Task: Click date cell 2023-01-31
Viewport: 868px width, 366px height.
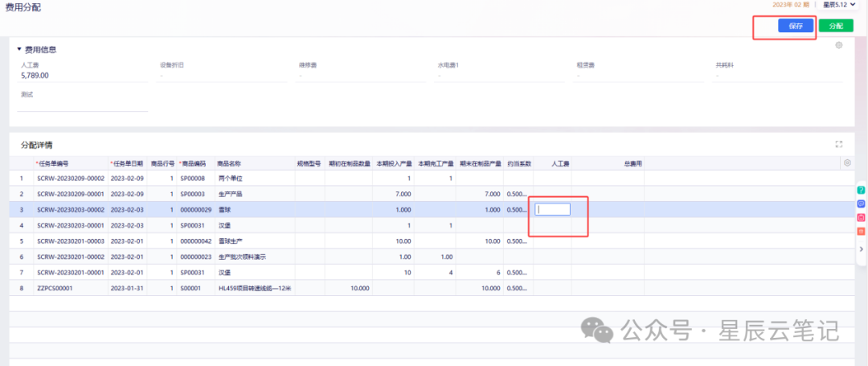Action: pos(127,289)
